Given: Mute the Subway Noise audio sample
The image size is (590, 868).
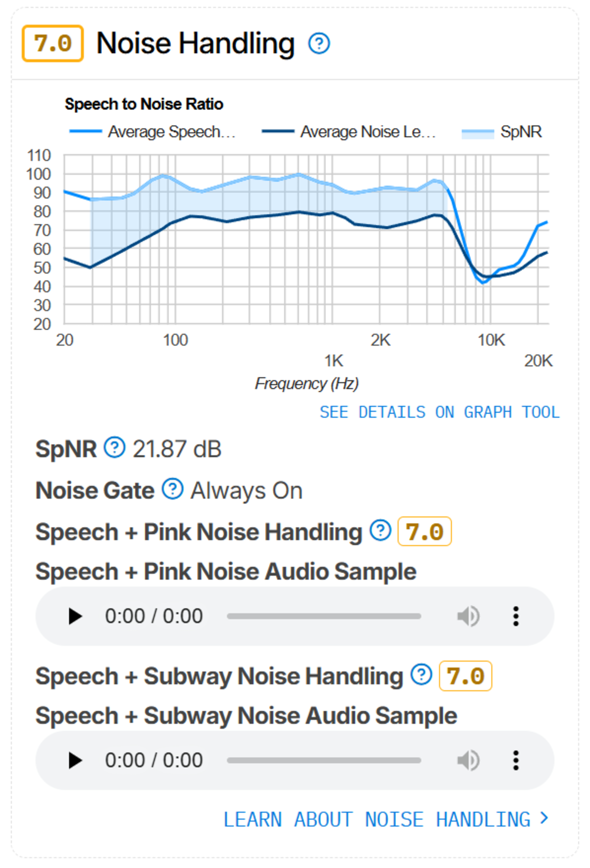Looking at the screenshot, I should pos(468,761).
